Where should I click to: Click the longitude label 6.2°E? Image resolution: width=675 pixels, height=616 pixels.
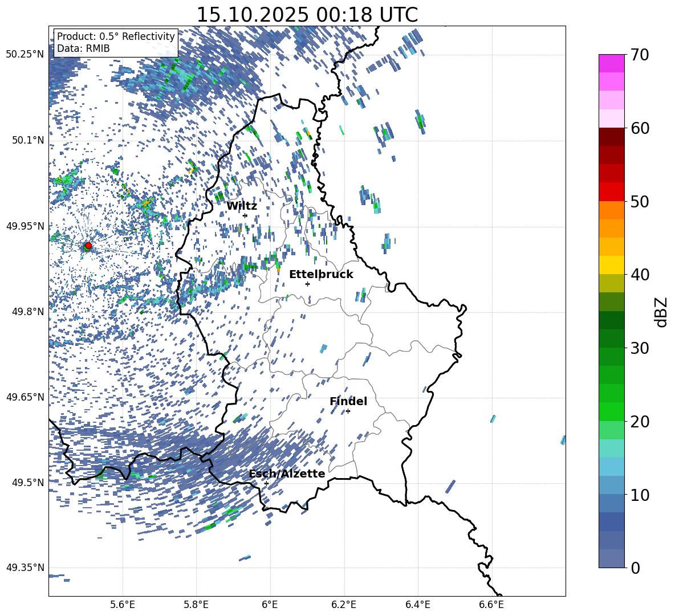click(344, 605)
